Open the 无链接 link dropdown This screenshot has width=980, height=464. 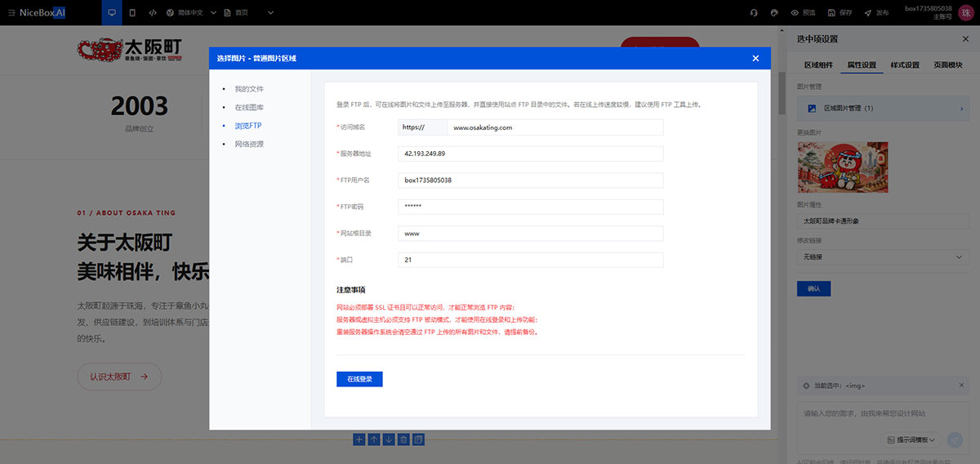884,257
